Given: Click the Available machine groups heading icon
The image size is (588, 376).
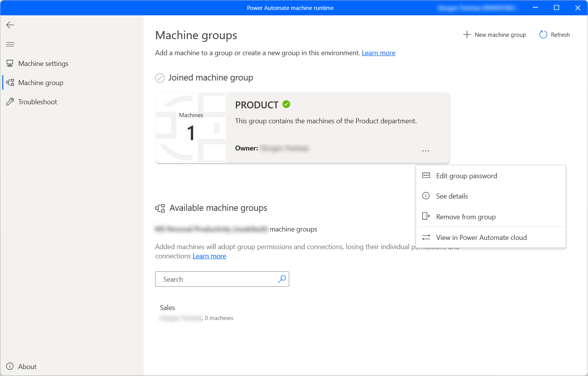Looking at the screenshot, I should [160, 208].
